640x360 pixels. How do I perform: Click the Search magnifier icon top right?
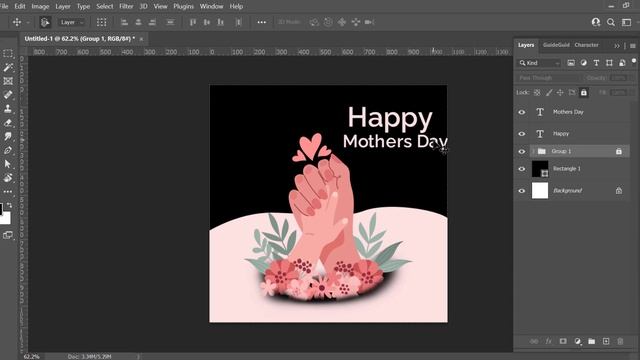coord(611,22)
